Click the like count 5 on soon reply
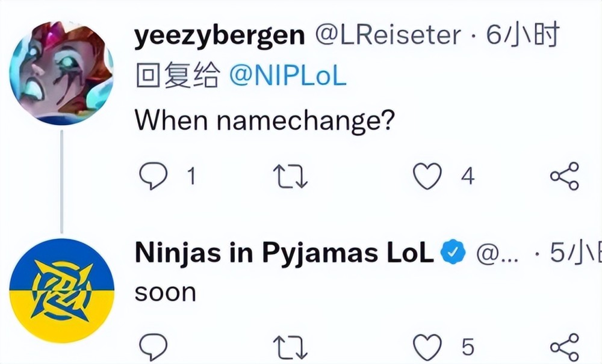The width and height of the screenshot is (602, 364). 467,347
